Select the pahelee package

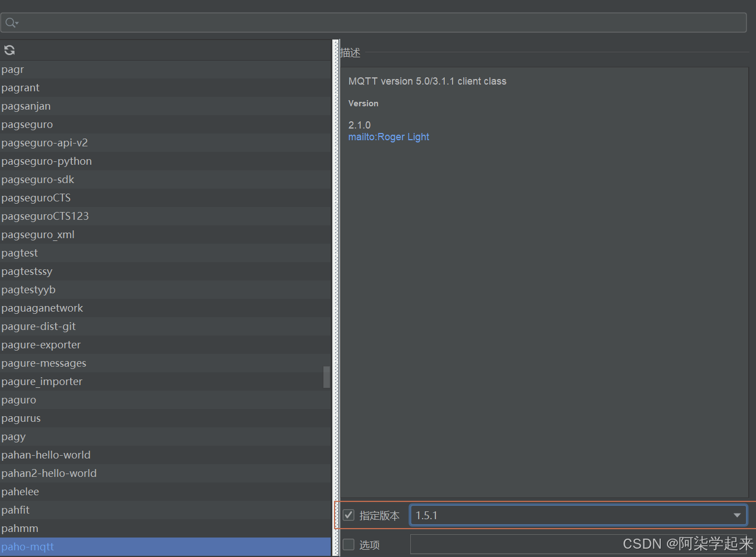pyautogui.click(x=165, y=491)
